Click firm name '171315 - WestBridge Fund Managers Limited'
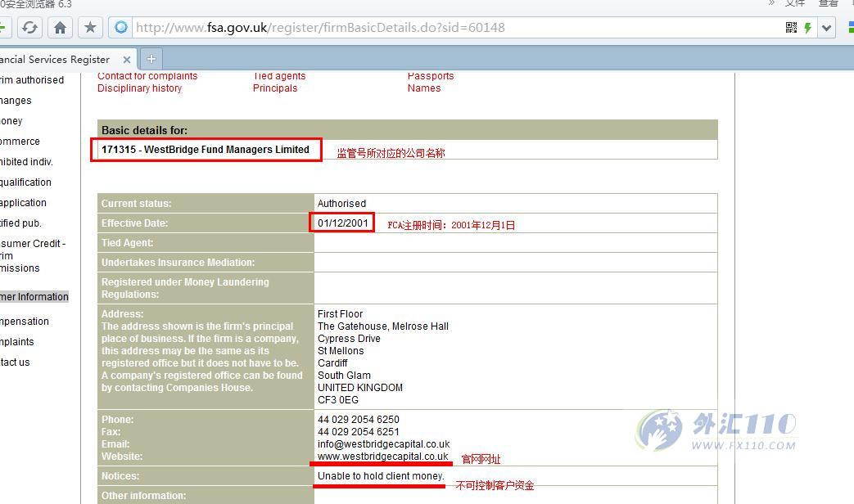The width and height of the screenshot is (854, 504). click(206, 150)
